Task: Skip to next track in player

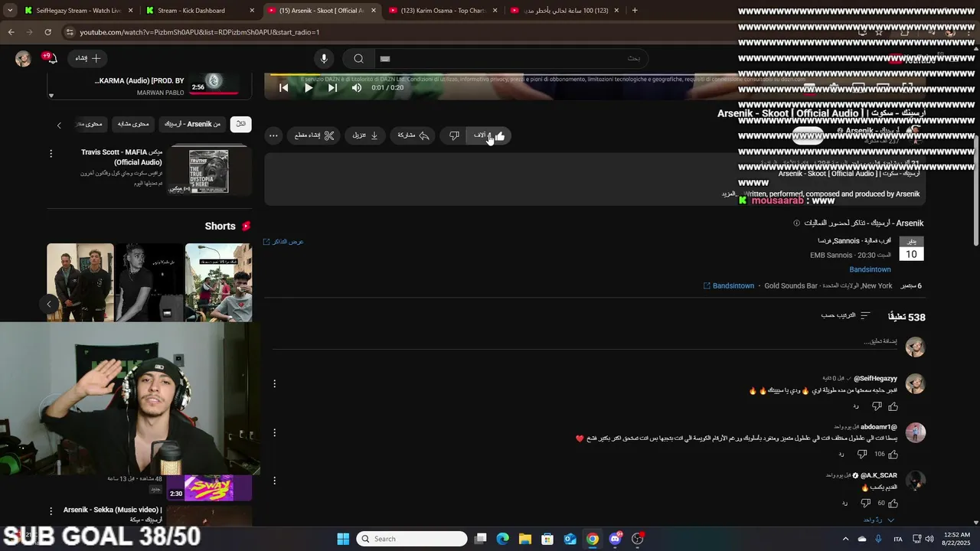Action: [x=332, y=88]
